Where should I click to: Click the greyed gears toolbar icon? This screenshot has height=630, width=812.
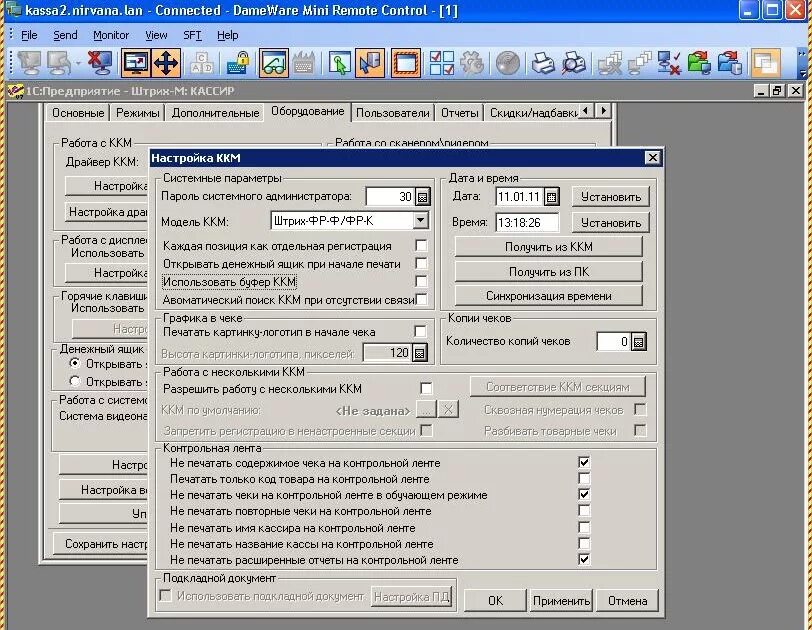coord(472,64)
